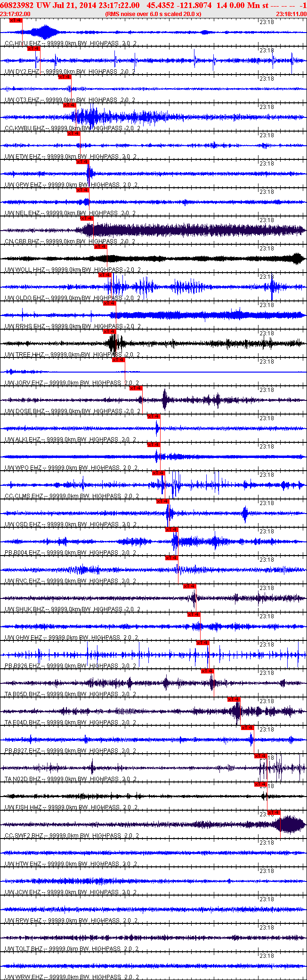
Task: Click the ETW trace red pick flag
Action: click(74, 133)
